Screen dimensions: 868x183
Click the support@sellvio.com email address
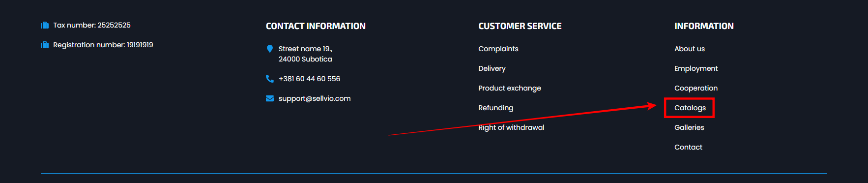click(315, 98)
